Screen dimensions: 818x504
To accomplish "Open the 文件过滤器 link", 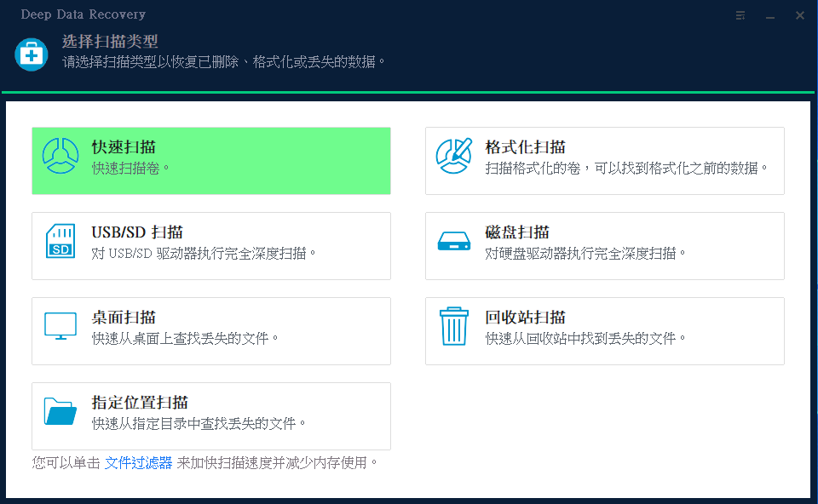I will [138, 462].
